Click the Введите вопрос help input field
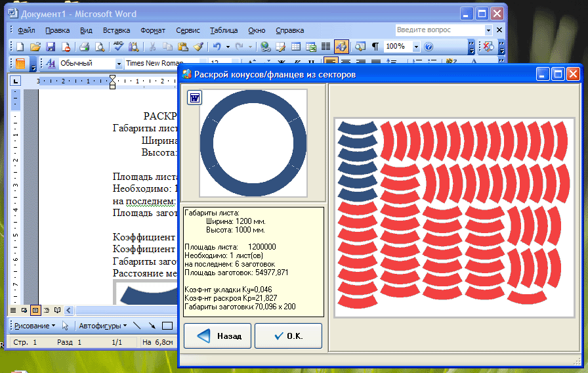The image size is (588, 373). tap(440, 30)
